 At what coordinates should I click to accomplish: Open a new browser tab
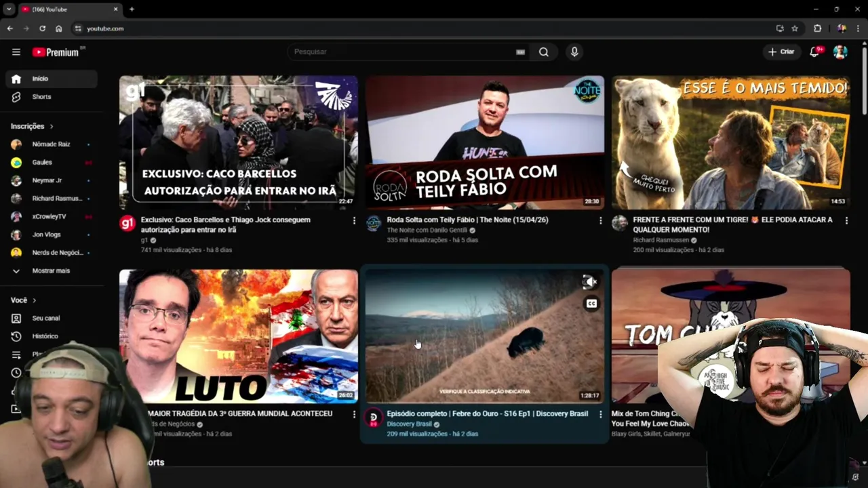click(x=132, y=9)
